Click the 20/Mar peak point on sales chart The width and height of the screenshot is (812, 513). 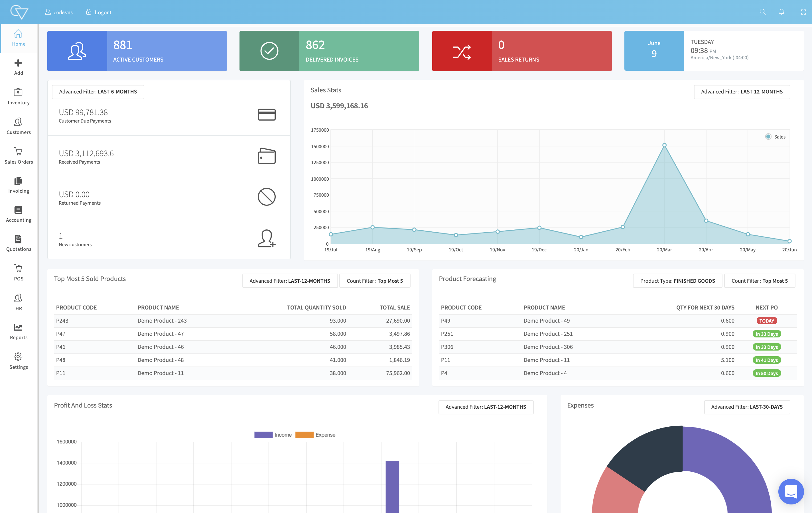pyautogui.click(x=664, y=145)
